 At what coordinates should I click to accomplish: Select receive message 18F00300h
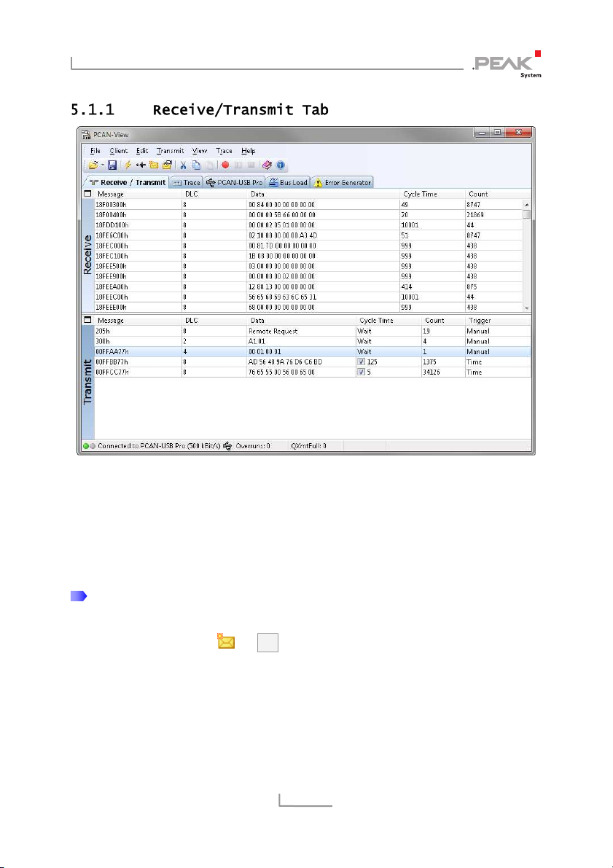112,204
